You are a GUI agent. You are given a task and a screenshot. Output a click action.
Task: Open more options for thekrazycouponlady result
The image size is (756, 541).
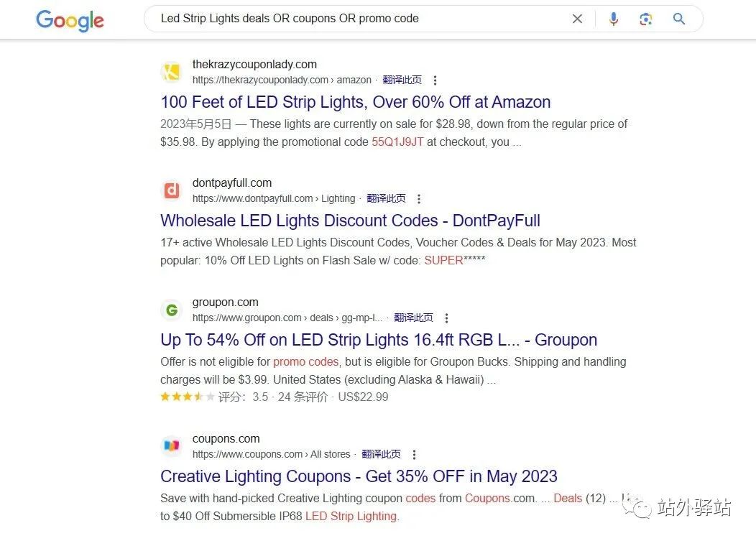coord(435,80)
